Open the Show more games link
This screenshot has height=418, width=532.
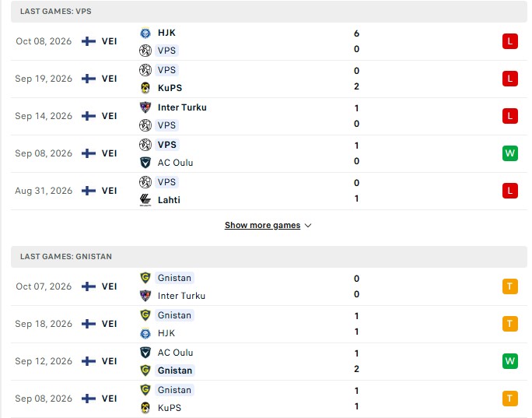(262, 225)
